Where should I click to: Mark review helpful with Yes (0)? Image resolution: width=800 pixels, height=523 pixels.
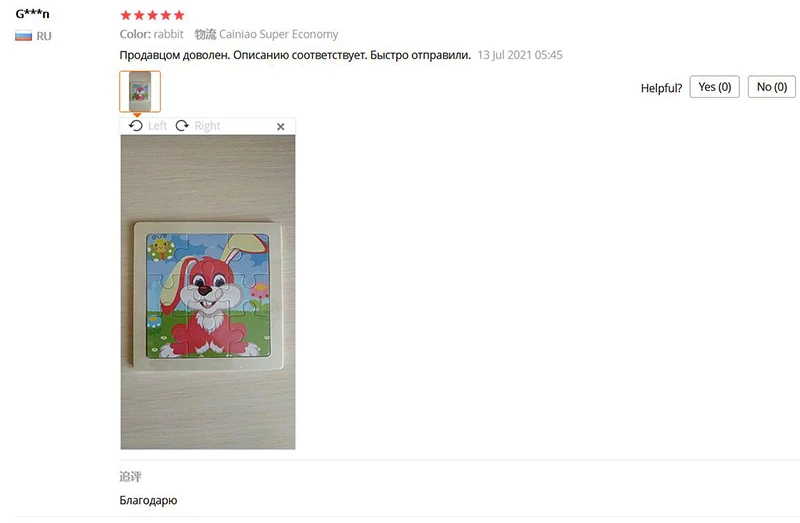714,87
